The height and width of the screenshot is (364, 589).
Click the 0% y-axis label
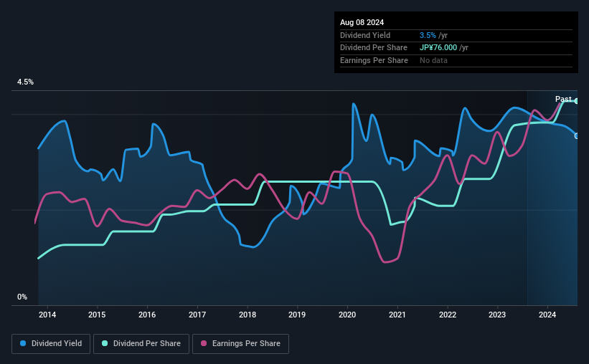coord(22,297)
